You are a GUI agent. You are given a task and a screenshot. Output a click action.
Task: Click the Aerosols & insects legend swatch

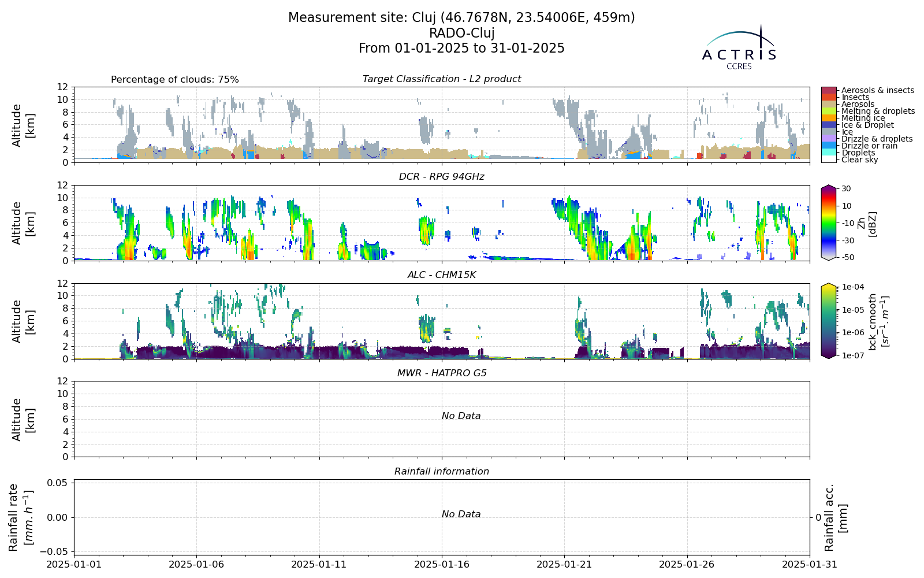[x=829, y=91]
